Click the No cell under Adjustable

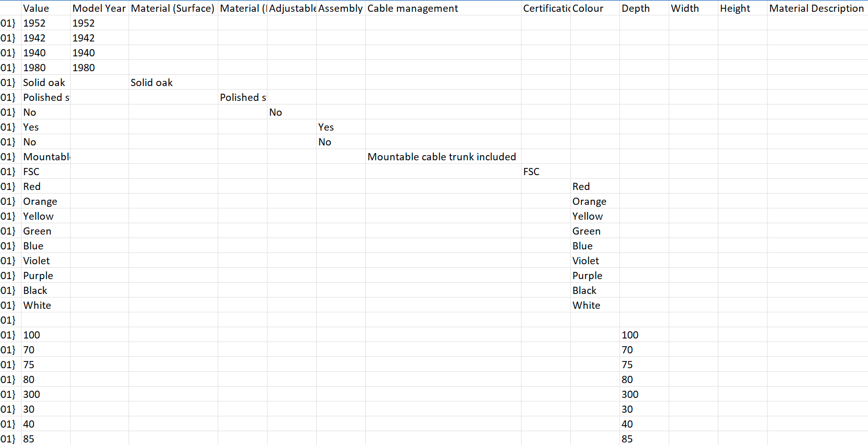(x=292, y=112)
